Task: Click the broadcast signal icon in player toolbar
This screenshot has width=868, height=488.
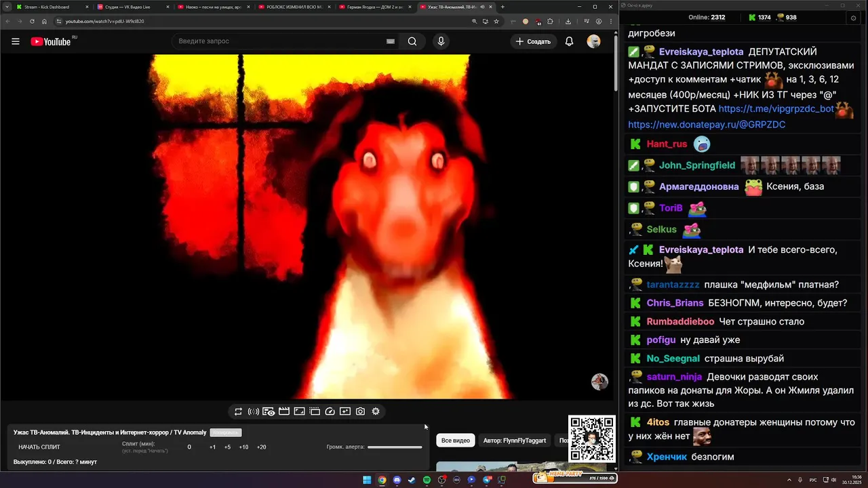Action: [254, 411]
